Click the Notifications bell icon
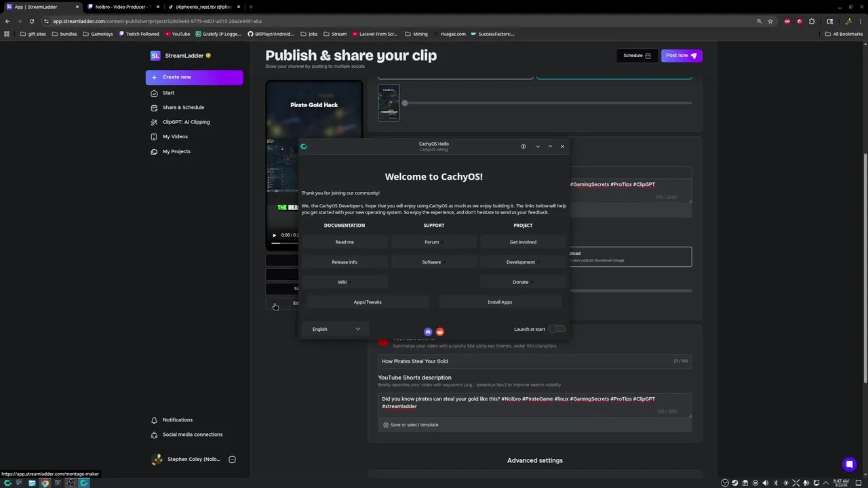Viewport: 868px width, 488px height. pyautogui.click(x=155, y=420)
